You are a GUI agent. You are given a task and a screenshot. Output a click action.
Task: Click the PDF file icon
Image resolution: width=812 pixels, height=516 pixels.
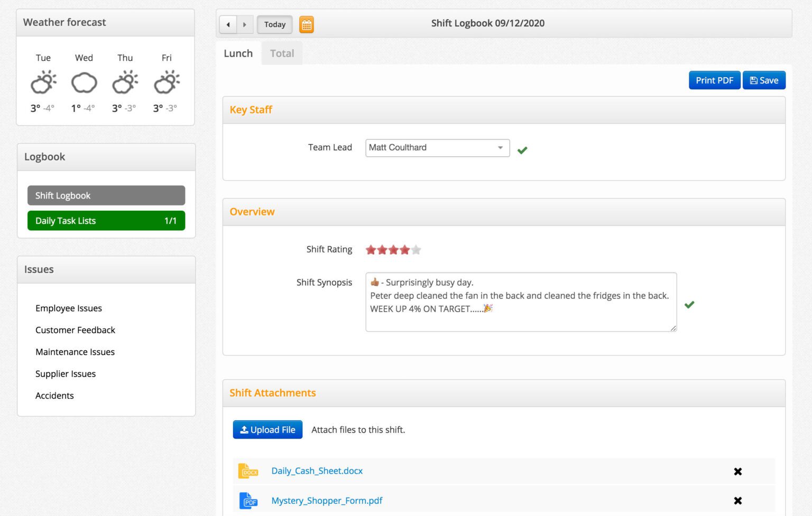tap(248, 501)
